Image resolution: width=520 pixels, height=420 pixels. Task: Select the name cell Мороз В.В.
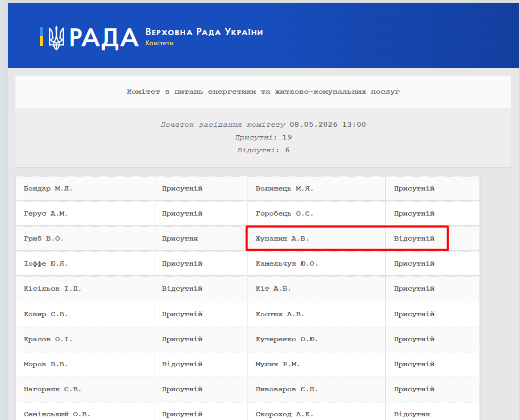pyautogui.click(x=85, y=364)
